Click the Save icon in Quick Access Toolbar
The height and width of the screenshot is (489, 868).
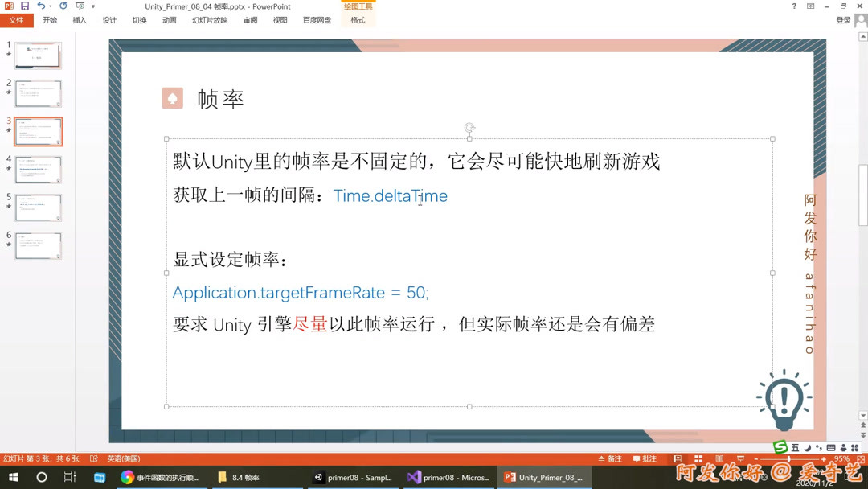click(x=24, y=6)
